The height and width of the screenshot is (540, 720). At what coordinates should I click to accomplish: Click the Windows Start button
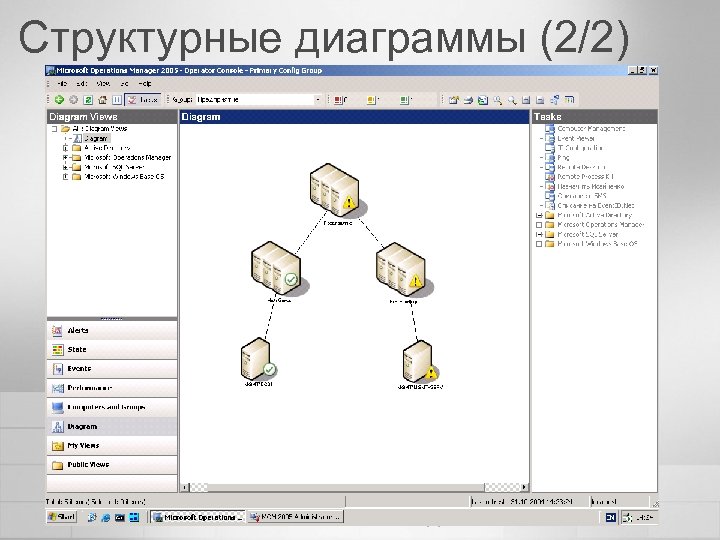pos(62,517)
